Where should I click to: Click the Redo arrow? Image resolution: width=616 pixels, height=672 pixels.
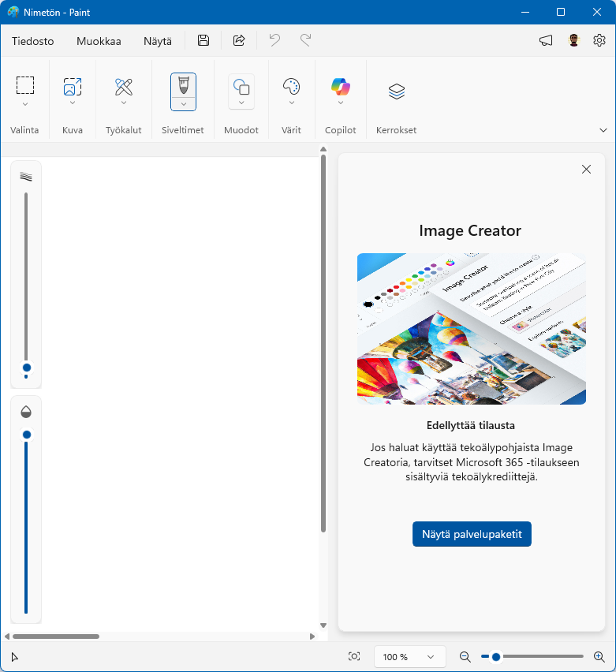click(x=306, y=41)
